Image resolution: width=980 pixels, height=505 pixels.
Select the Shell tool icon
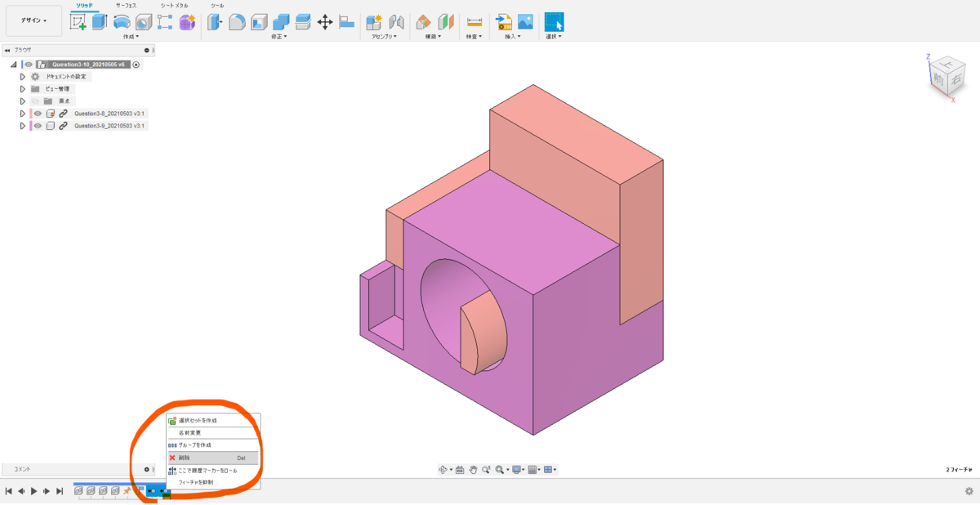(259, 22)
